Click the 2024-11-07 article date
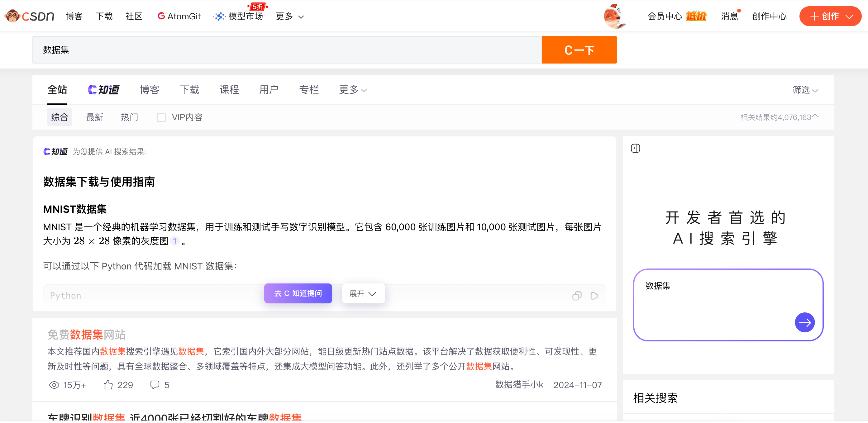The width and height of the screenshot is (868, 423). pos(577,385)
